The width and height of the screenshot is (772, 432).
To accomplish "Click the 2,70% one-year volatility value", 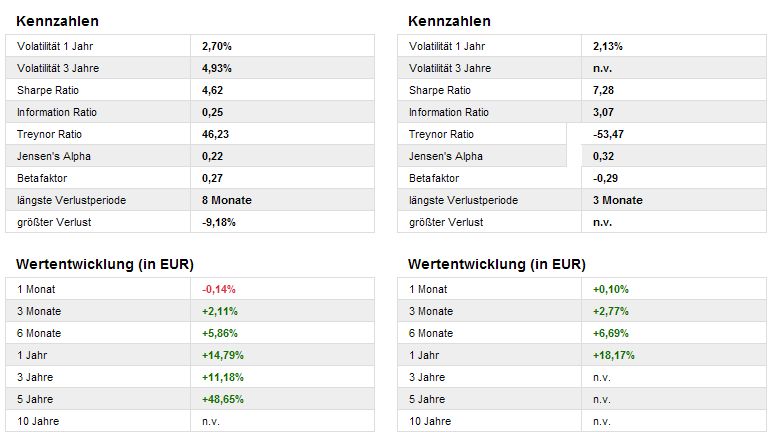I will (217, 46).
